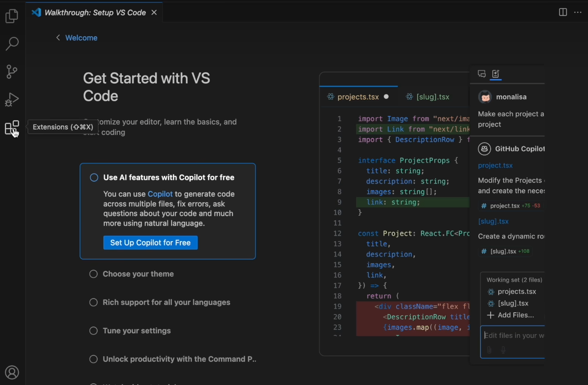Click the microphone icon in chat input
The image size is (588, 385).
click(503, 350)
